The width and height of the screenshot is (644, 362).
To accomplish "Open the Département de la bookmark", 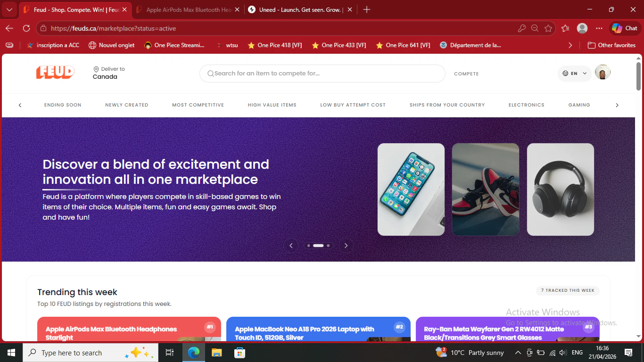I will (x=470, y=45).
